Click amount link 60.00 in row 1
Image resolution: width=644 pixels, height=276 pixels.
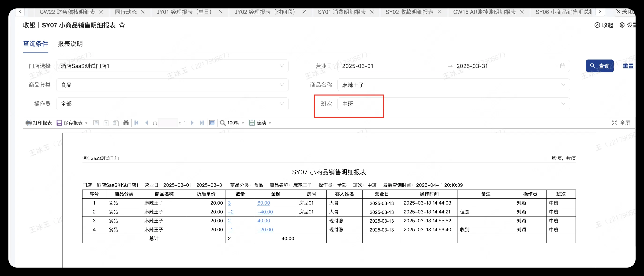click(263, 203)
